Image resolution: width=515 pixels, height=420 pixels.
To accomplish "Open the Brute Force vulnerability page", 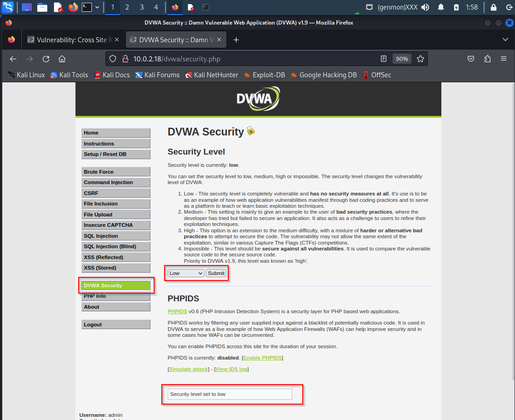I will (115, 172).
